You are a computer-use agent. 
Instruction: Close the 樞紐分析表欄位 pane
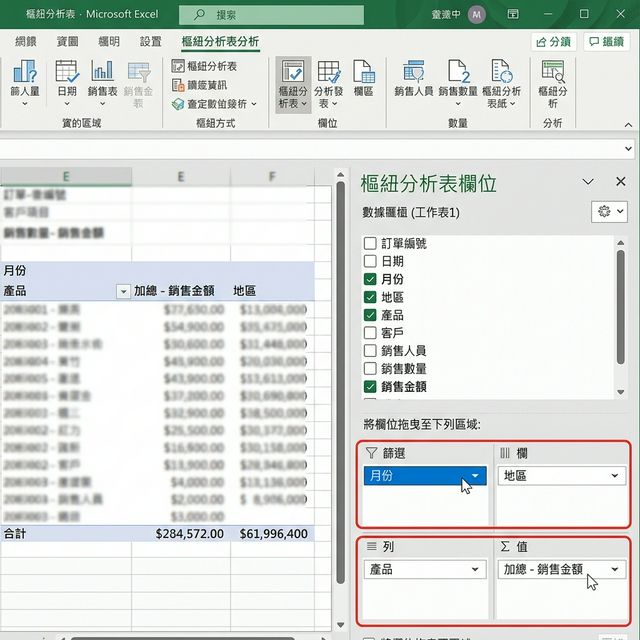pyautogui.click(x=620, y=182)
